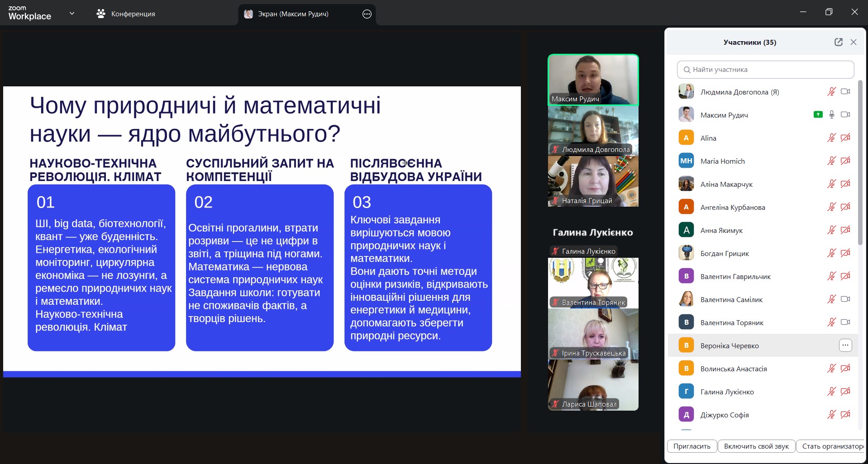Click the Стать организатором button
The height and width of the screenshot is (464, 868).
(831, 446)
